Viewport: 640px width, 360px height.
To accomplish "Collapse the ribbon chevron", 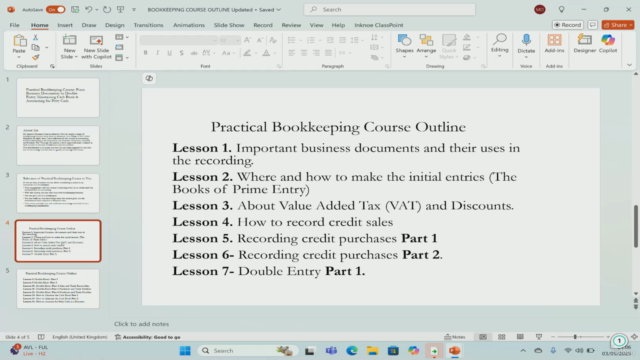I will [x=629, y=65].
